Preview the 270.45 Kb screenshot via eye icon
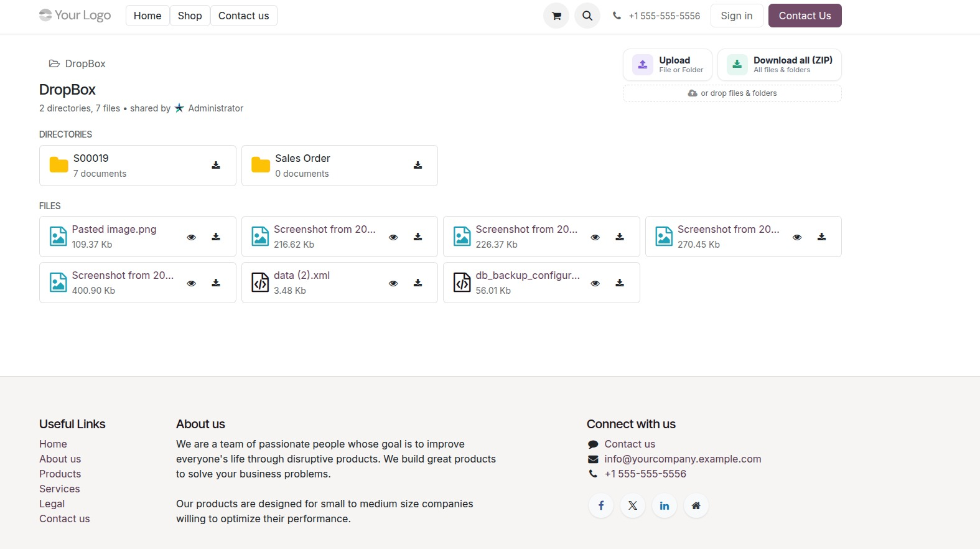Screen dimensions: 980x549 pyautogui.click(x=797, y=237)
